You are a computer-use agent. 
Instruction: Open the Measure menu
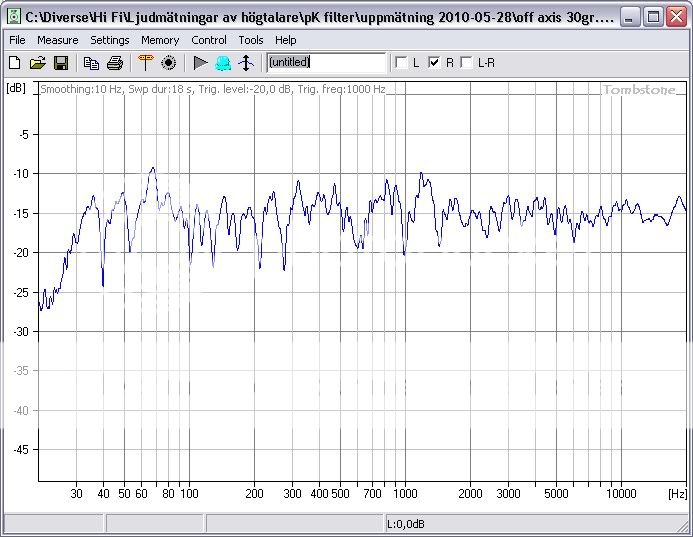58,40
